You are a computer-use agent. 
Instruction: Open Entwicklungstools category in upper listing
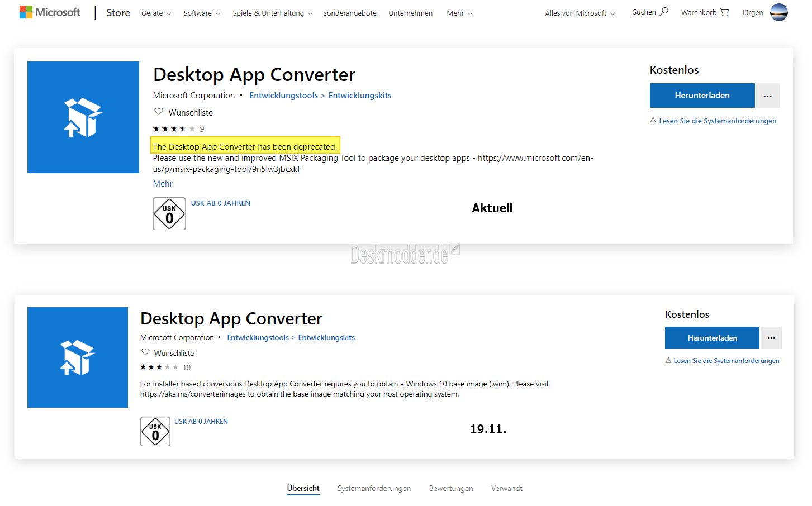point(283,96)
